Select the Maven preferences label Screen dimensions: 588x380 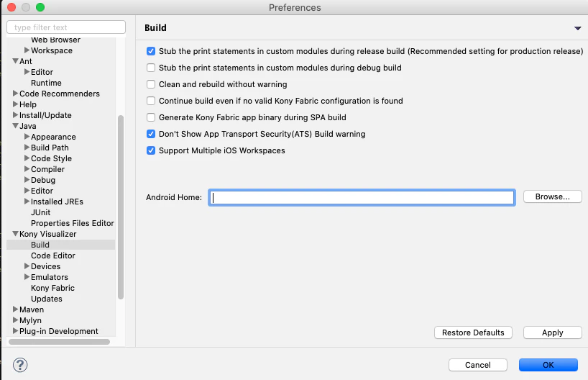point(32,309)
